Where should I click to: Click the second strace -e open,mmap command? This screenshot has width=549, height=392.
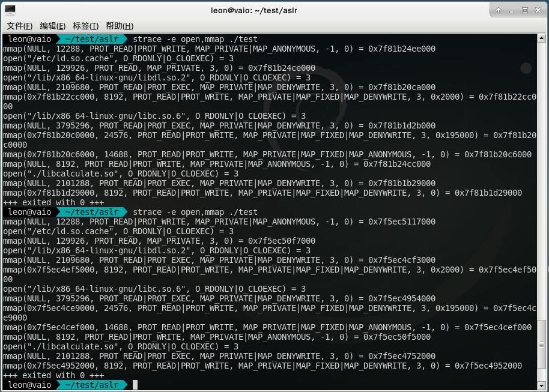pyautogui.click(x=195, y=212)
